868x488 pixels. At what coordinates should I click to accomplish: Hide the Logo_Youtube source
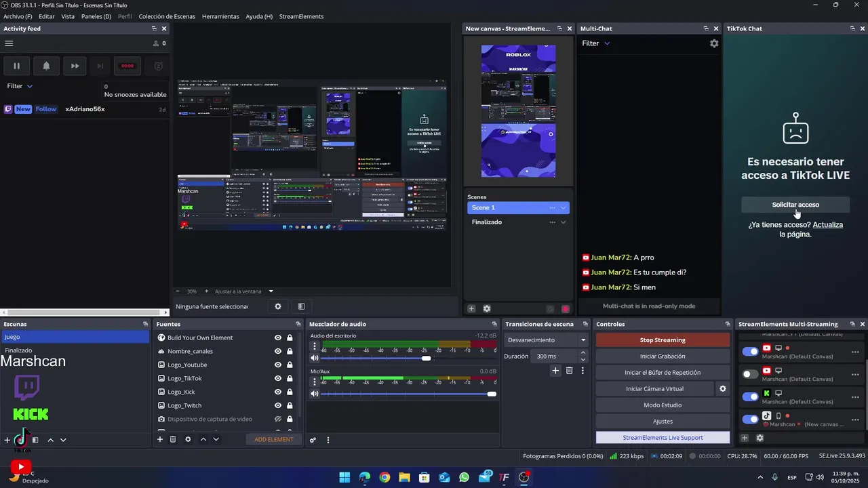tap(278, 365)
